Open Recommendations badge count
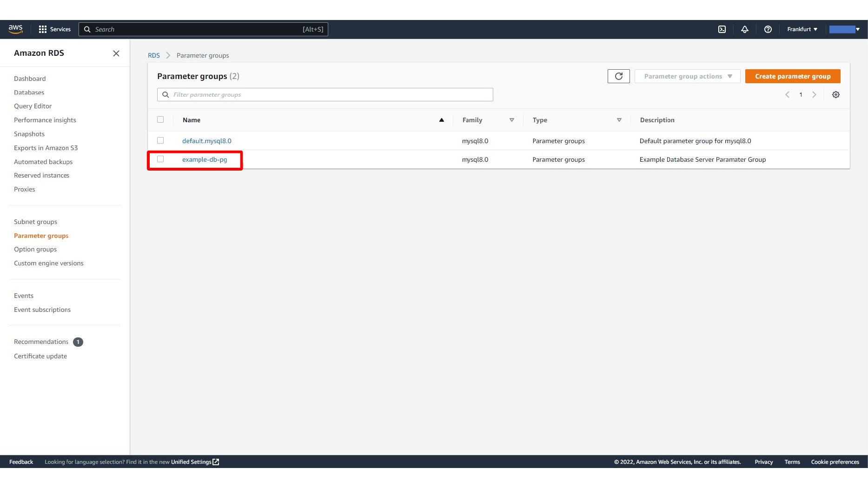The image size is (868, 488). 78,342
